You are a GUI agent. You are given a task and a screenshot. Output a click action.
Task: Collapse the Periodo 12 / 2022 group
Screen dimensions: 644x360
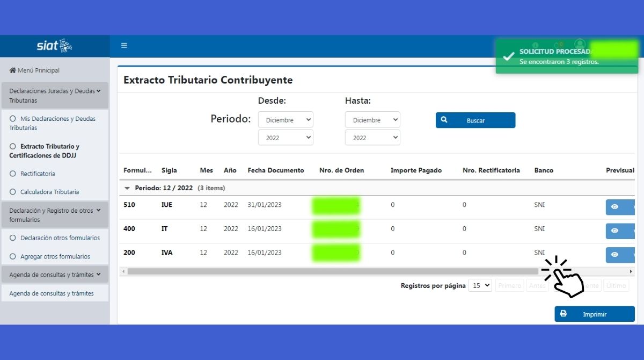(x=127, y=188)
